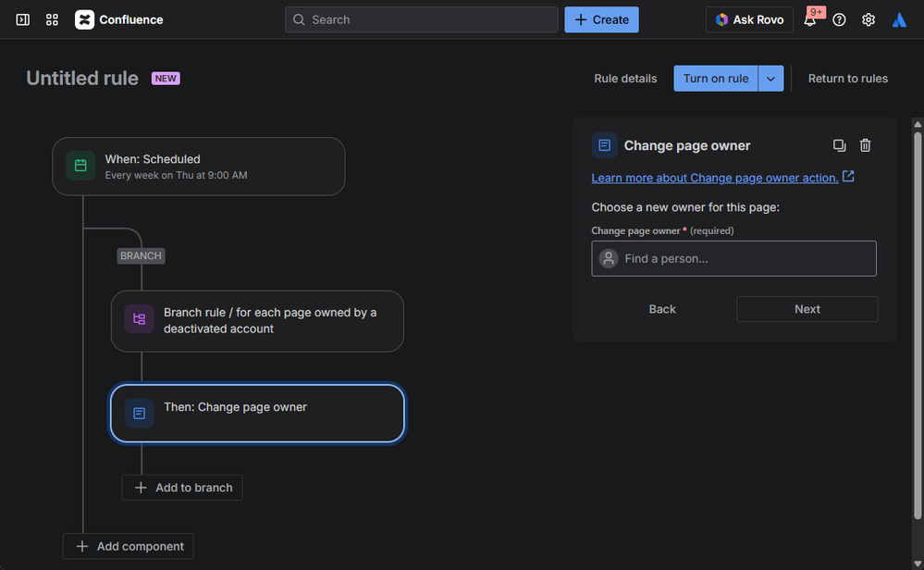The width and height of the screenshot is (924, 570).
Task: Click the Atlassian profile icon
Action: tap(899, 19)
